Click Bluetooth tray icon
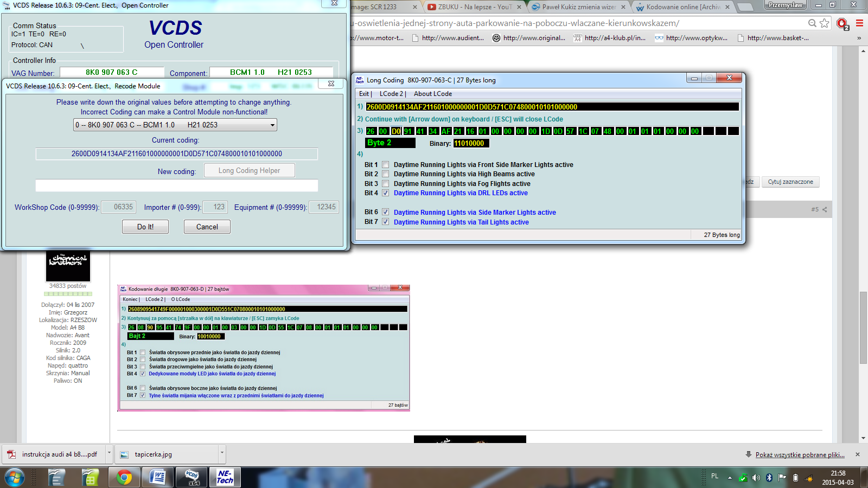The image size is (868, 488). coord(769,478)
